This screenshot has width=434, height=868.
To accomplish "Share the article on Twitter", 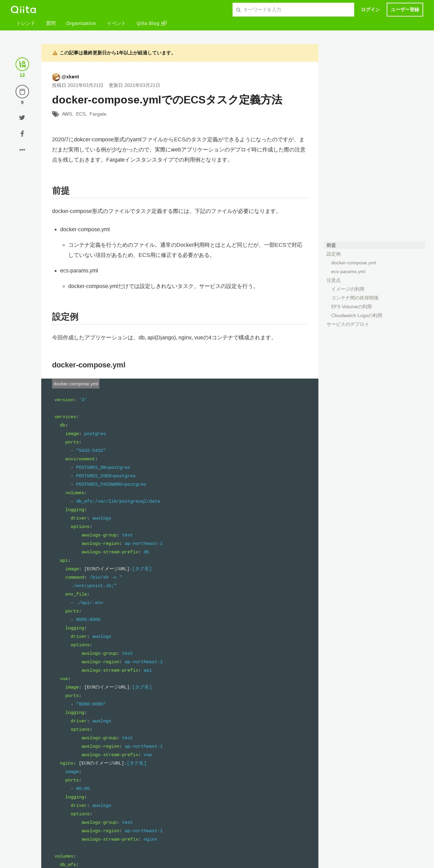I will pos(22,118).
